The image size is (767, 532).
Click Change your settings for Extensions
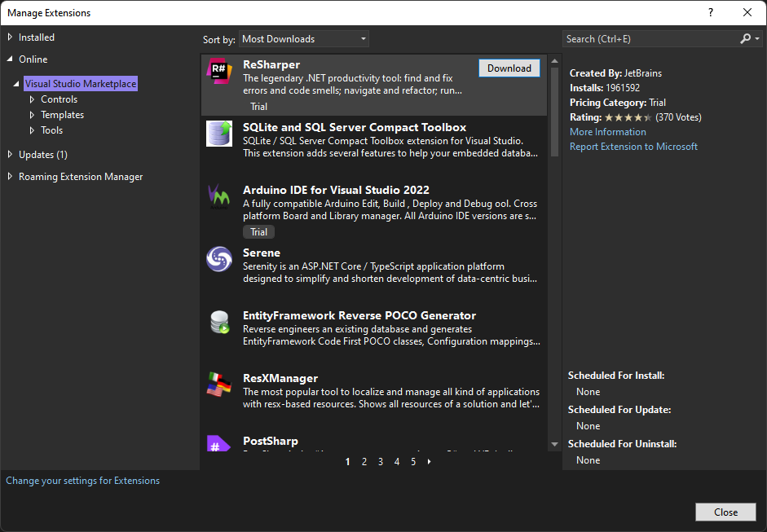tap(83, 481)
